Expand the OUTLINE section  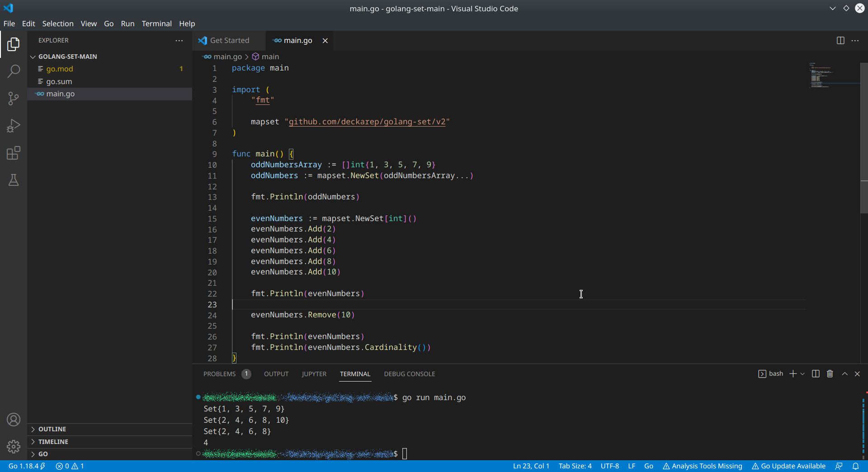(x=52, y=429)
